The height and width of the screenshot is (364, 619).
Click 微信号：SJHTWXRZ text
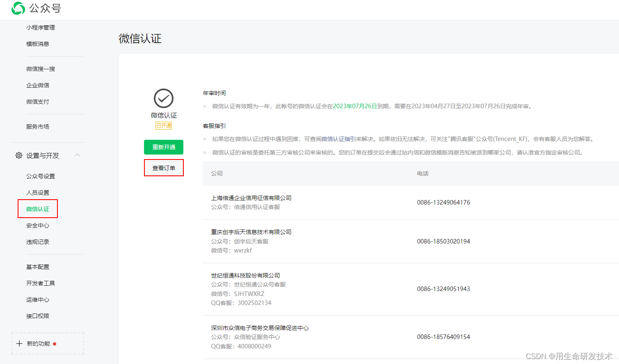coord(238,294)
